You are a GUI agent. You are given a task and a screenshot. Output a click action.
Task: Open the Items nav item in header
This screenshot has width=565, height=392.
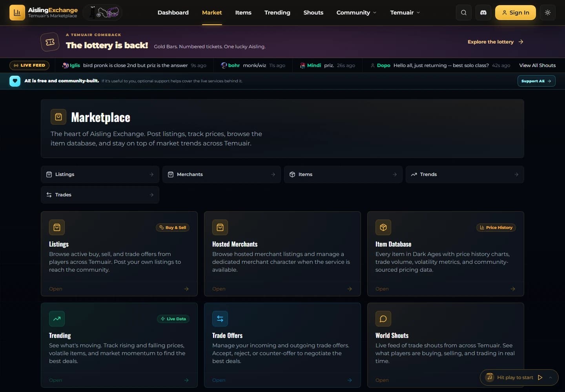[243, 13]
